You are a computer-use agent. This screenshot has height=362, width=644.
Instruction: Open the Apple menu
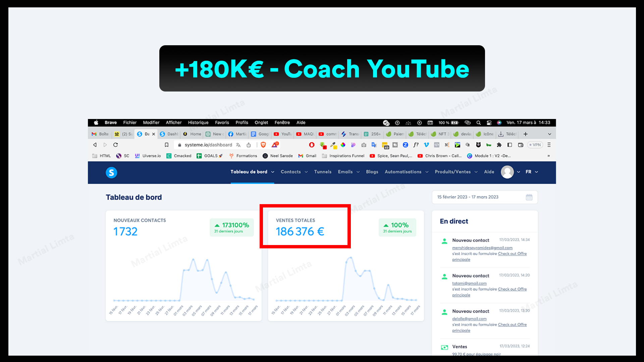point(96,123)
